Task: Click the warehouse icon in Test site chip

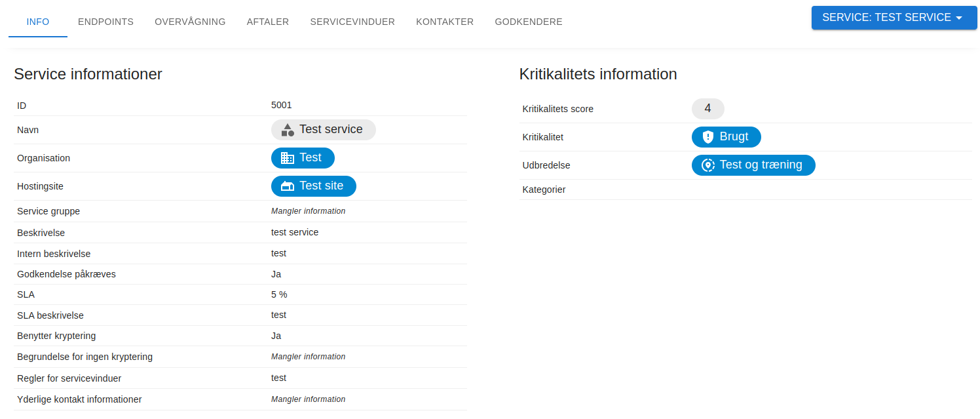Action: 287,186
